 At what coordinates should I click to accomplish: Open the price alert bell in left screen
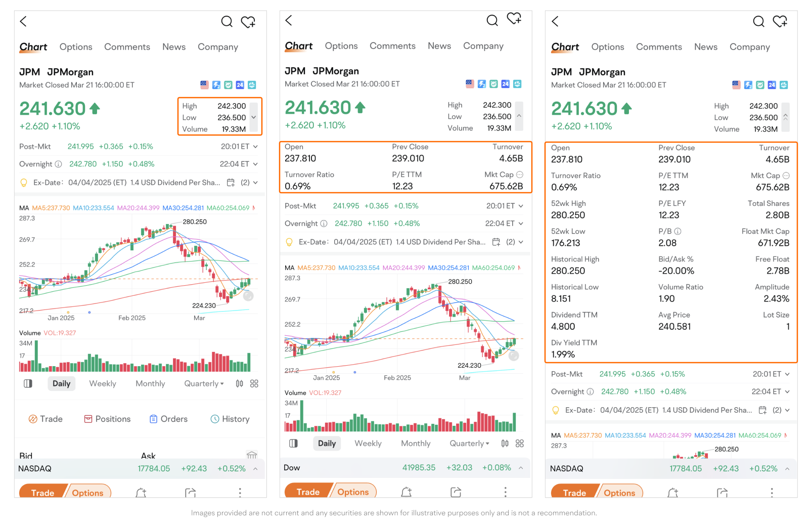[141, 493]
